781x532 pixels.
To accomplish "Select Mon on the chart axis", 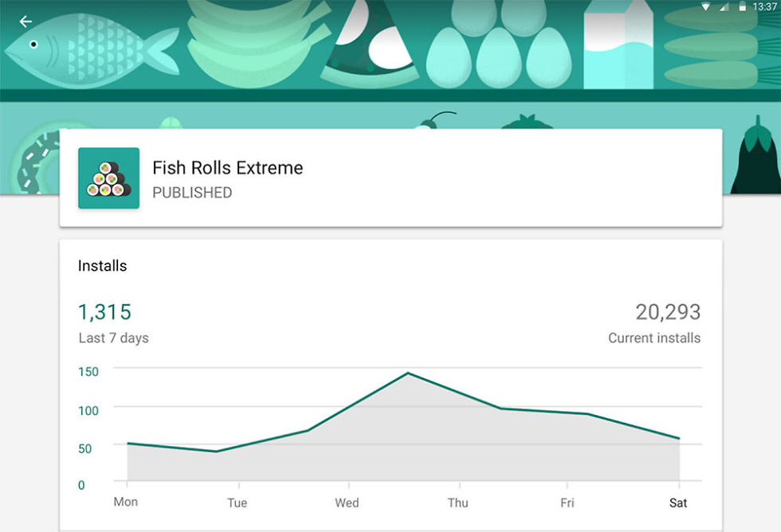I will 126,502.
